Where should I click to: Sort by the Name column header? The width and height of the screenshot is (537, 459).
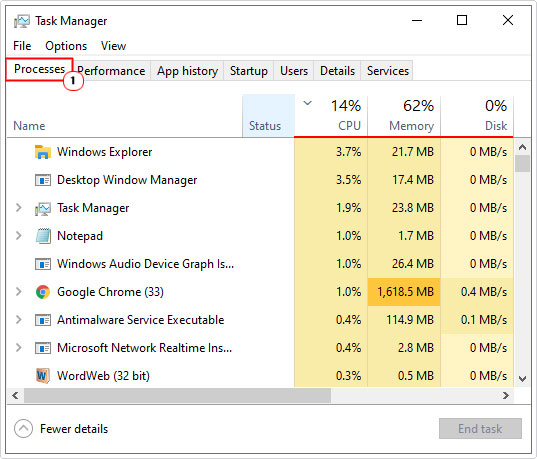pyautogui.click(x=124, y=116)
